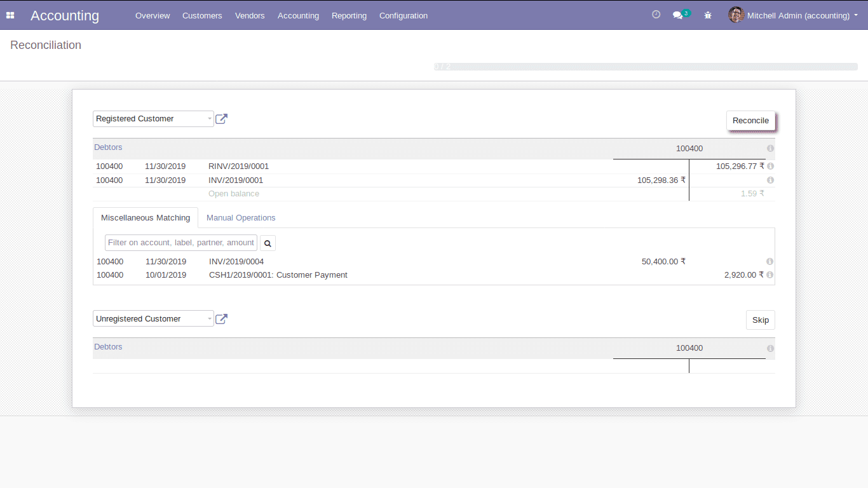Click the 105,296.77 ₹ credit amount
The width and height of the screenshot is (868, 488).
point(740,166)
